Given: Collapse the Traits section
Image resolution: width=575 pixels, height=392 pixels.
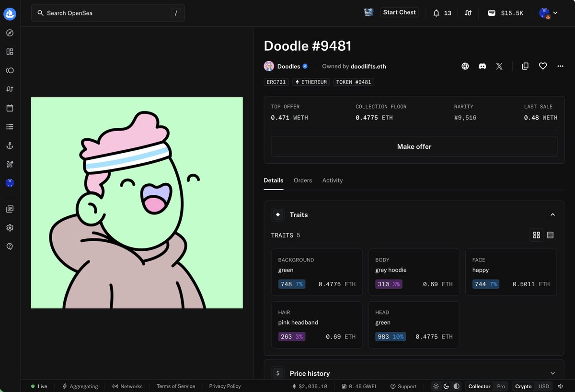Looking at the screenshot, I should [552, 214].
